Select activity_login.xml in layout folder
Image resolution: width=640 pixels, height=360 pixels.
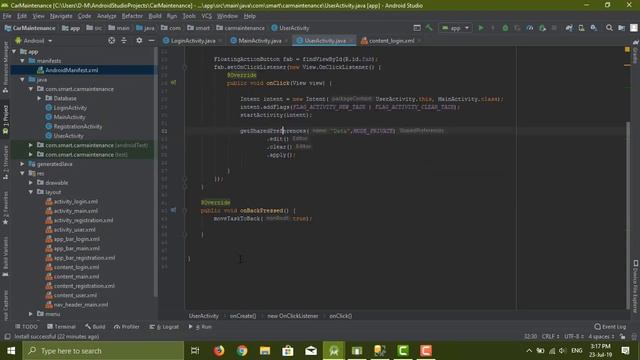[76, 202]
